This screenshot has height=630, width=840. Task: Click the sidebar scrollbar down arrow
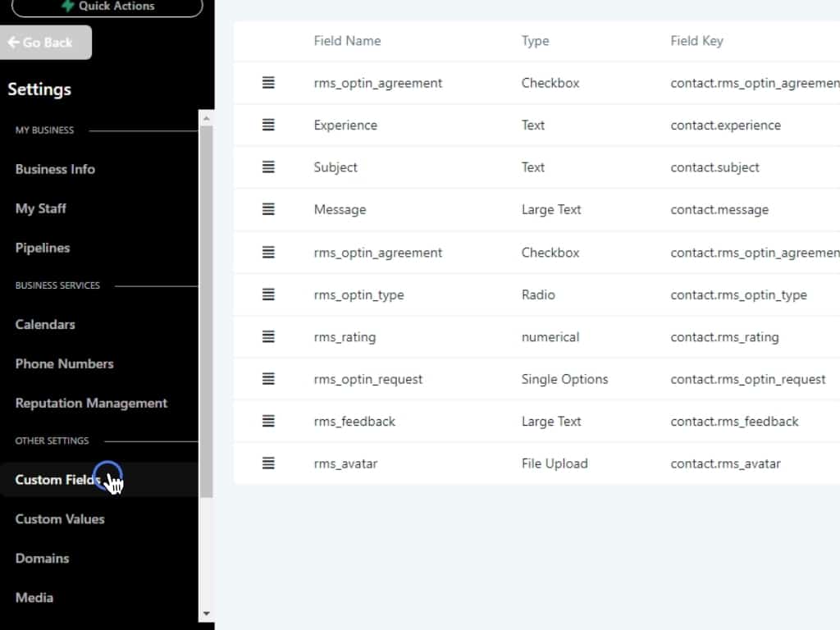[x=206, y=614]
